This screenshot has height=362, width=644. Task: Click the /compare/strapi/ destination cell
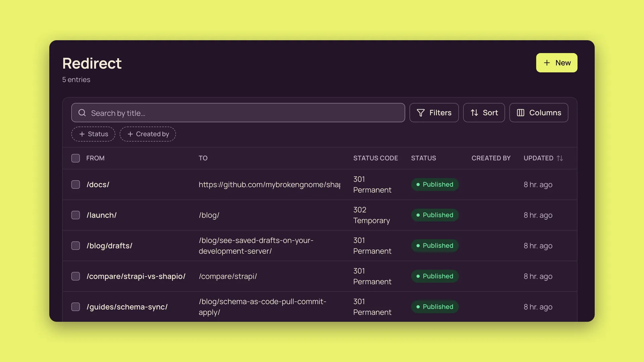tap(228, 276)
